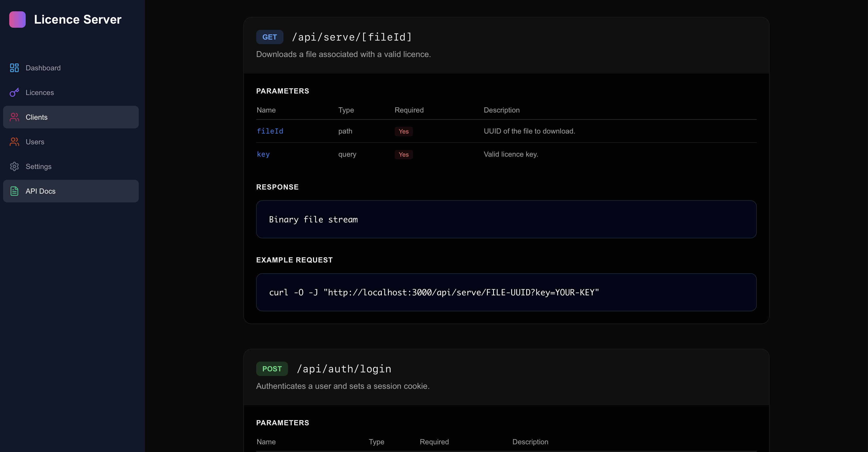Navigate to Dashboard from sidebar
This screenshot has width=868, height=452.
[43, 68]
